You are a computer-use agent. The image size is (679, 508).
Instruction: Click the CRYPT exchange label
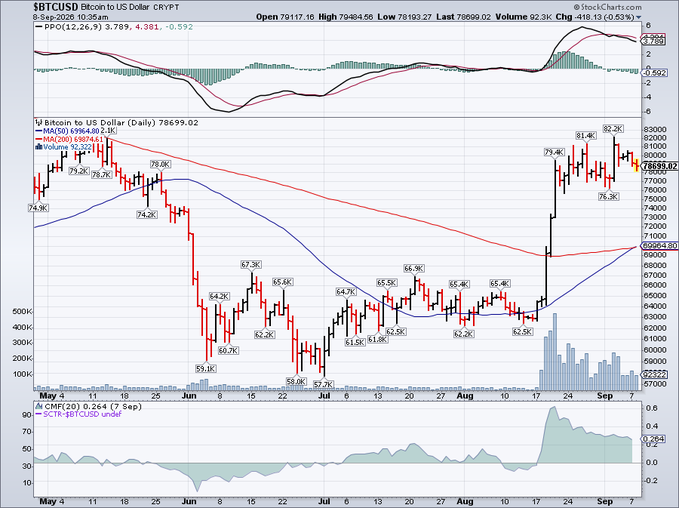[x=165, y=7]
